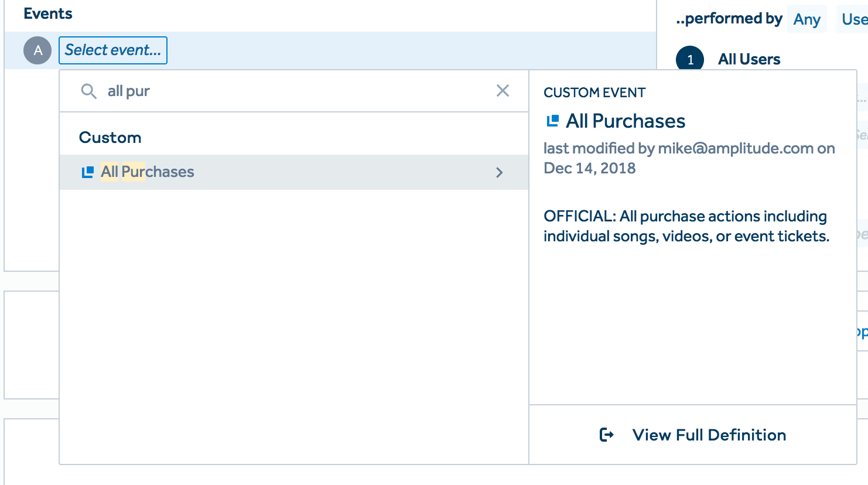Choose the Any option next to performed by

tap(807, 19)
